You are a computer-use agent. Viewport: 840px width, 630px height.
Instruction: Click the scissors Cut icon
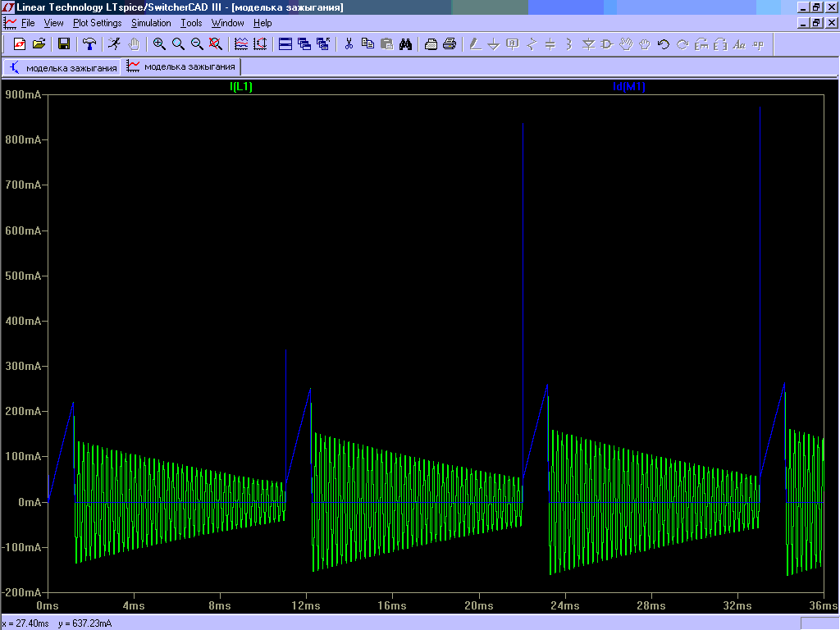pos(349,43)
